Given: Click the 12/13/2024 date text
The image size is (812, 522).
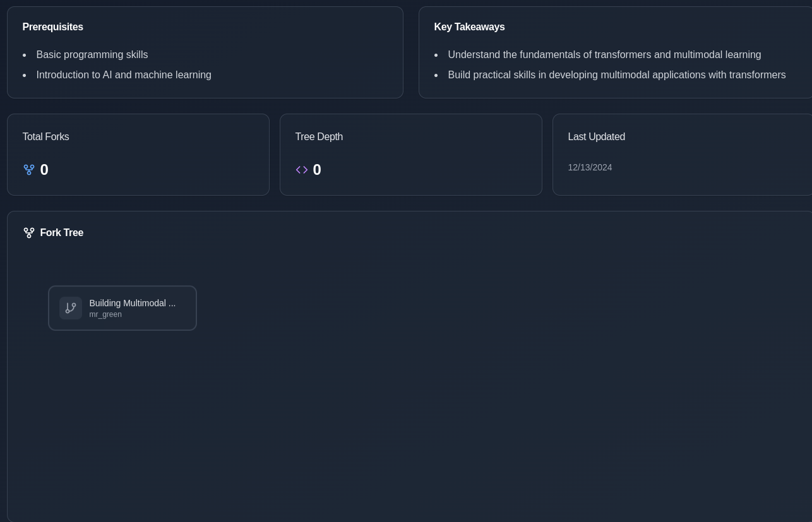Looking at the screenshot, I should click(590, 167).
